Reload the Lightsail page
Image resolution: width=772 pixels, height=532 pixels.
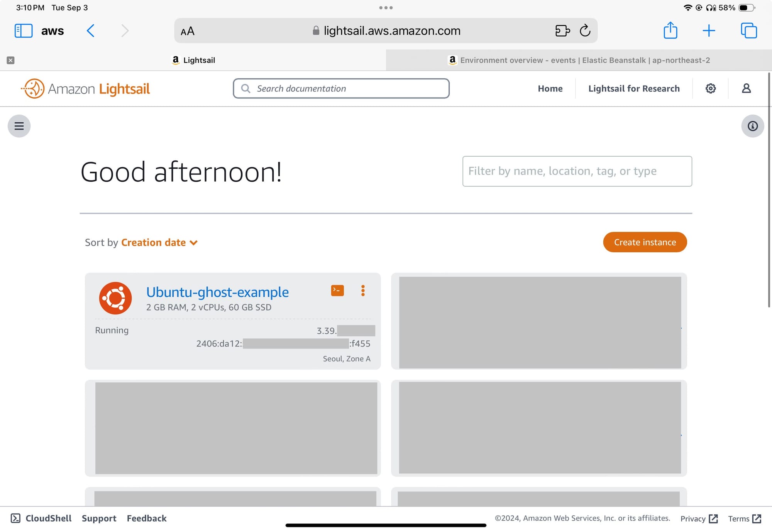click(585, 30)
